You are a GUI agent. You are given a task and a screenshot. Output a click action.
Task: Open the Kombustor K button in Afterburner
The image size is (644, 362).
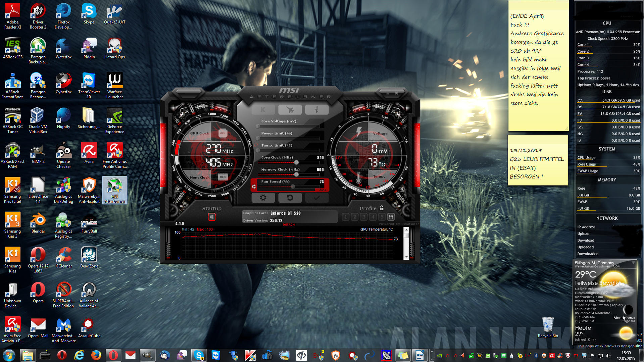(263, 109)
